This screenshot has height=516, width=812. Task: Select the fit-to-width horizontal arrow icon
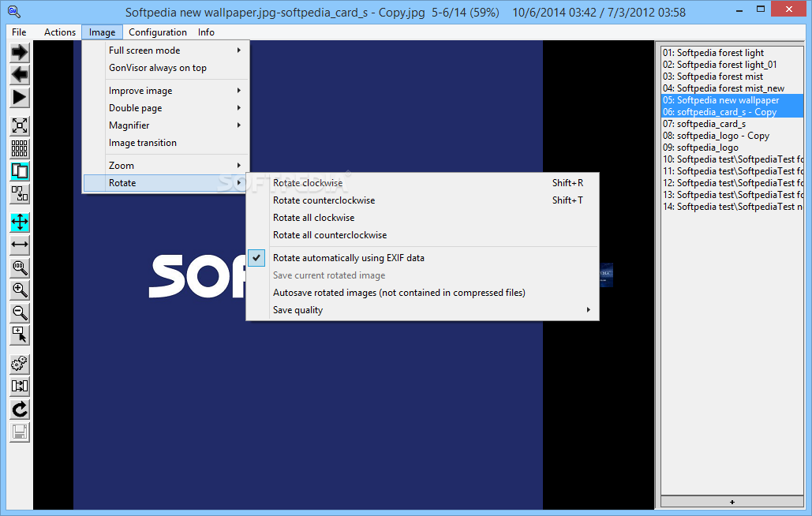coord(20,245)
